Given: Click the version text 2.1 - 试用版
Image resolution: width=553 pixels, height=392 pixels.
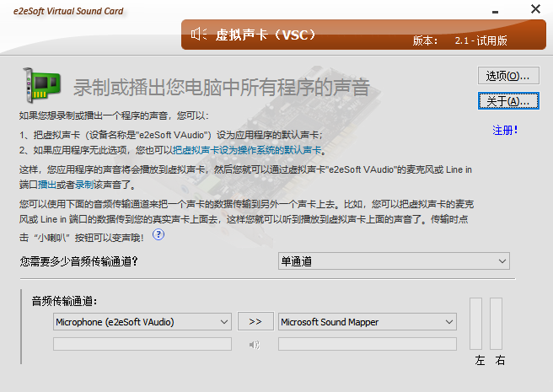Looking at the screenshot, I should (481, 40).
